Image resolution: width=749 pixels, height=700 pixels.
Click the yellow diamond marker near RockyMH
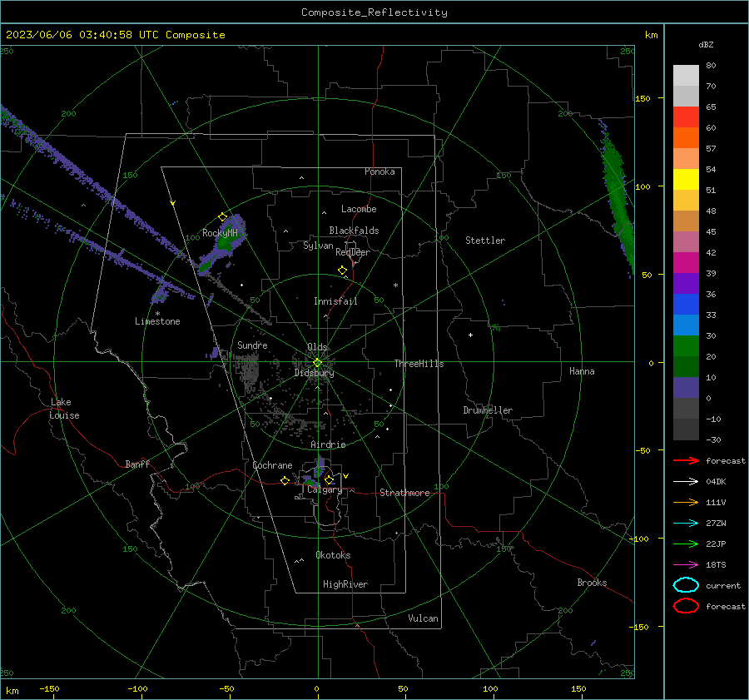(x=222, y=217)
